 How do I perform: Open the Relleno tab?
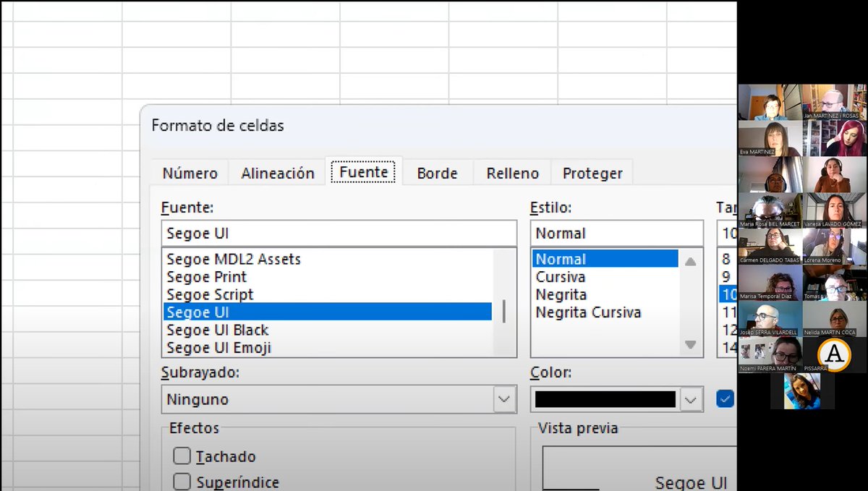pos(512,173)
